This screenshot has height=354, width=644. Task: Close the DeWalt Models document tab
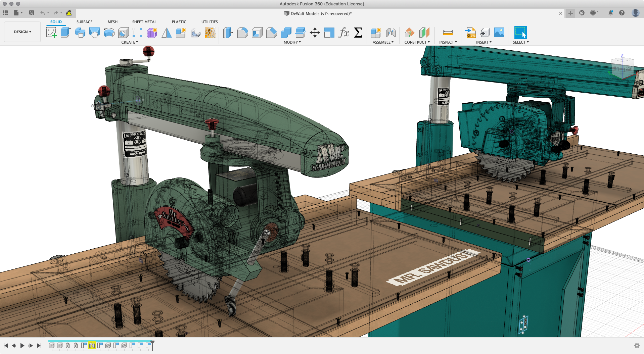[560, 13]
